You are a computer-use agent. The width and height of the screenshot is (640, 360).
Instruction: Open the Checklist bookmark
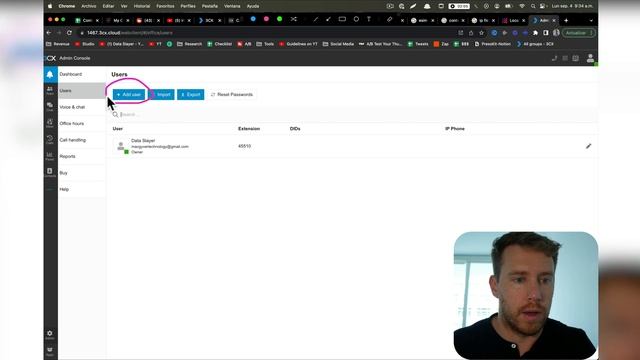coord(220,44)
